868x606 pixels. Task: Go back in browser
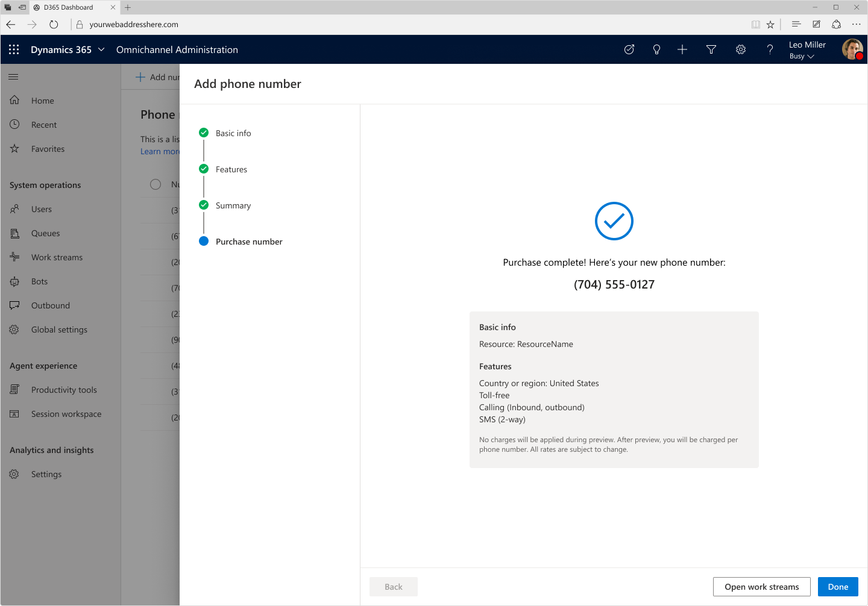[x=11, y=25]
